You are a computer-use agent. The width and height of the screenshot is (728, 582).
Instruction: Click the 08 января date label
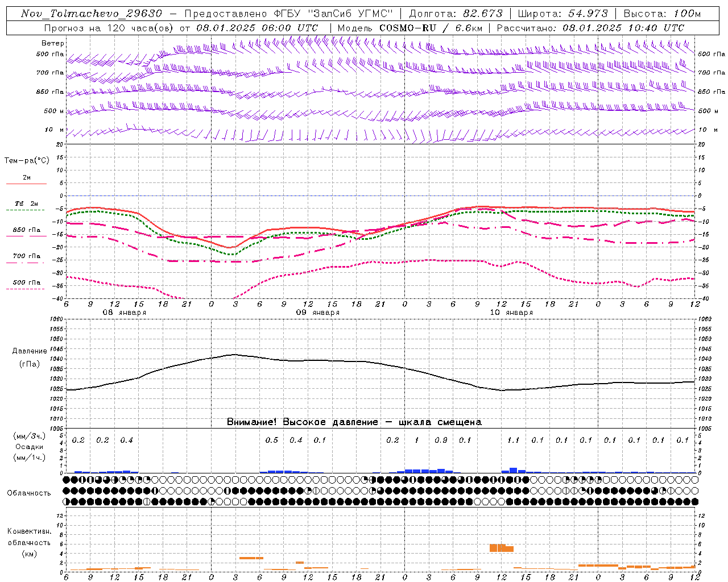point(124,313)
